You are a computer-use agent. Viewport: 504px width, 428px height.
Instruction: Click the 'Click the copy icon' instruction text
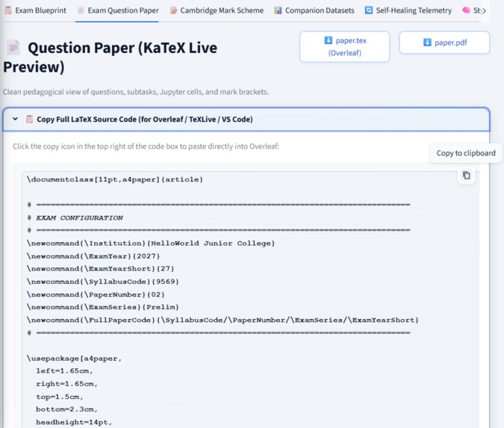pos(146,146)
